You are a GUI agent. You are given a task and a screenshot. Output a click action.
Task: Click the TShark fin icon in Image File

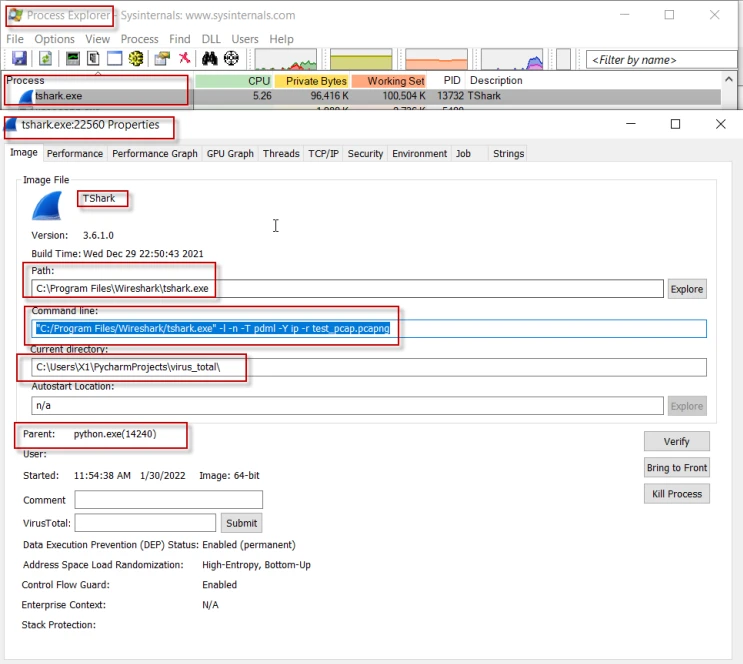point(48,205)
